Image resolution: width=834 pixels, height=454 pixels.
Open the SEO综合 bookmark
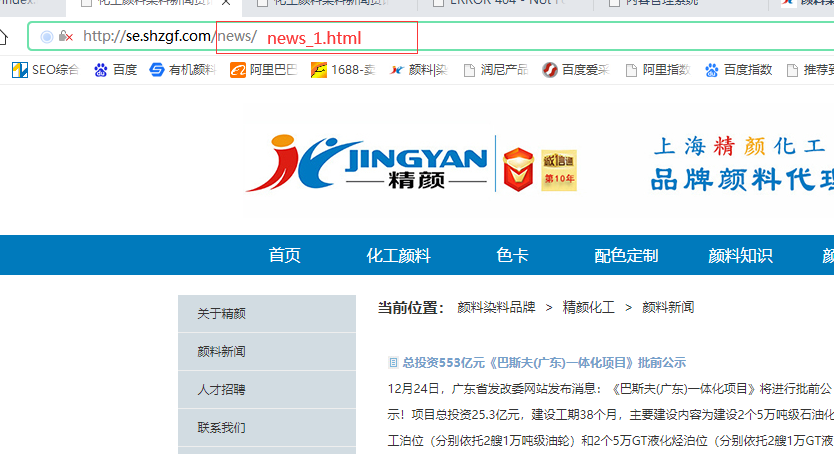tap(45, 70)
